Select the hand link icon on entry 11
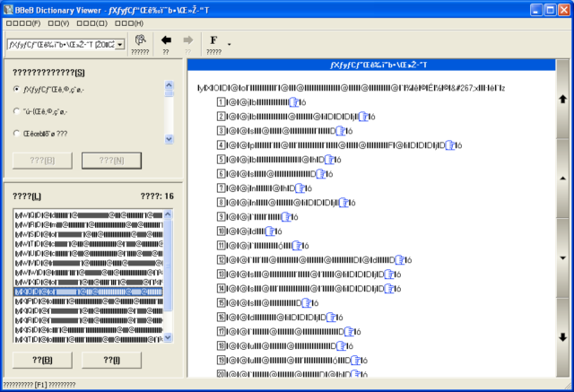Viewport: 574px width, 392px height. [297, 246]
